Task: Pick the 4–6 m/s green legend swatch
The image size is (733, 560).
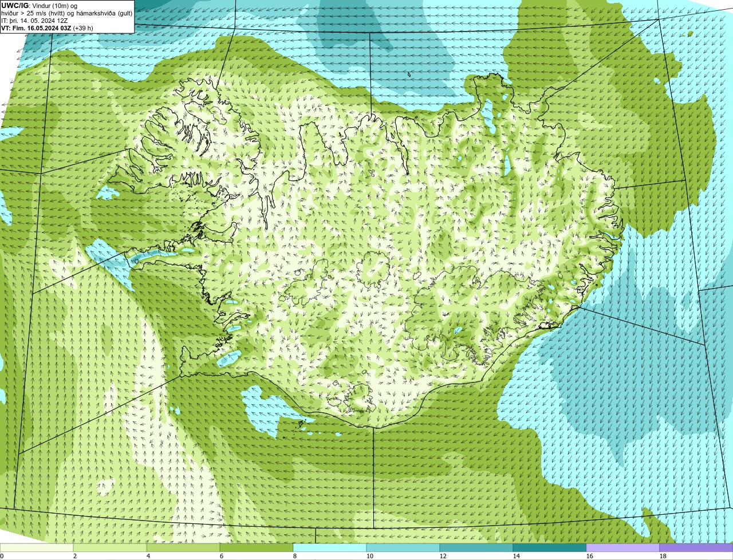Action: 183,547
